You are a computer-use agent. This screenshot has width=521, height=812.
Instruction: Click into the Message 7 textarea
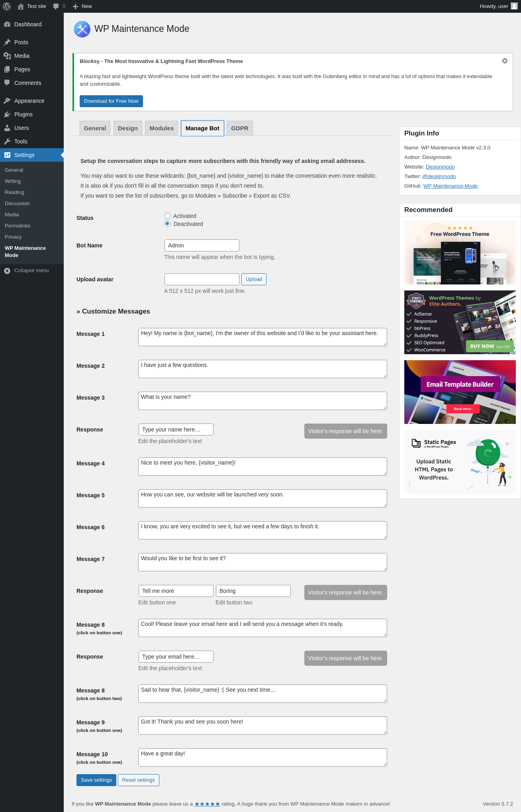pyautogui.click(x=262, y=562)
